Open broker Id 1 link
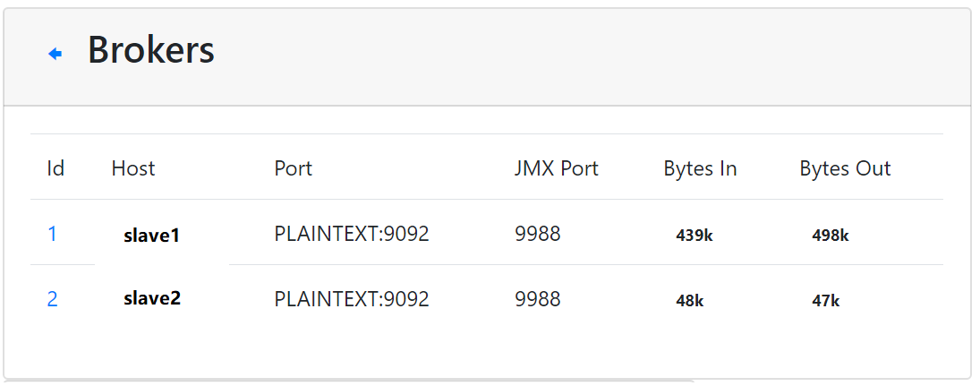This screenshot has height=386, width=980. pyautogui.click(x=52, y=234)
